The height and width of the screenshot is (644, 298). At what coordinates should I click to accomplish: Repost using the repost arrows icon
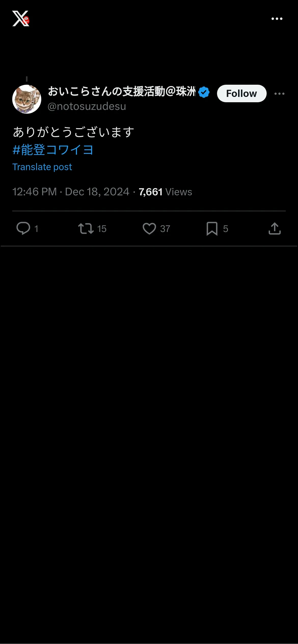(86, 228)
